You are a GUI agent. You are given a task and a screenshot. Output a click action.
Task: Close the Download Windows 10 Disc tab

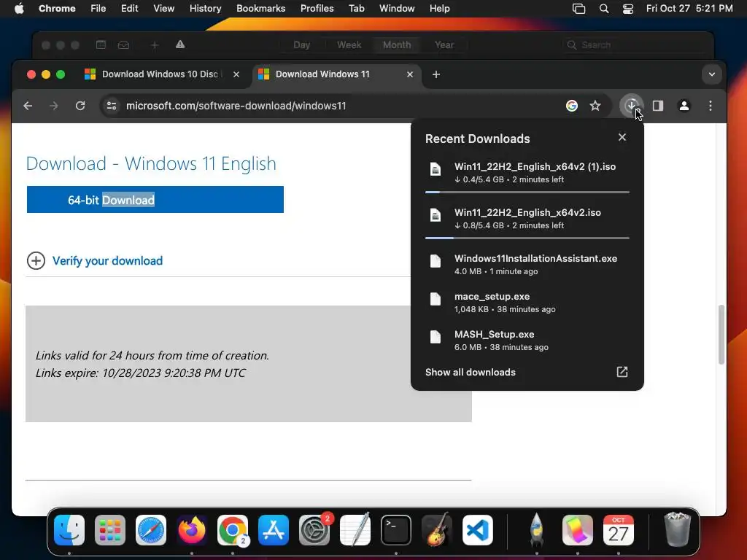[236, 74]
